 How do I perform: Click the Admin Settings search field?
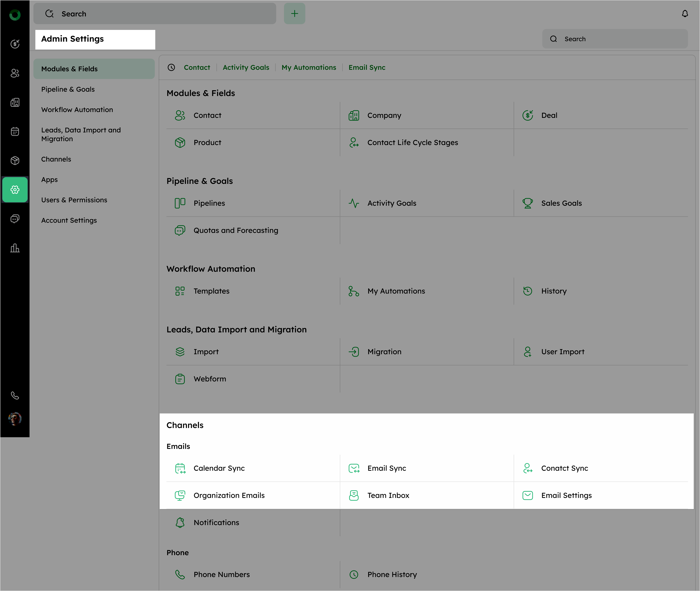[615, 39]
